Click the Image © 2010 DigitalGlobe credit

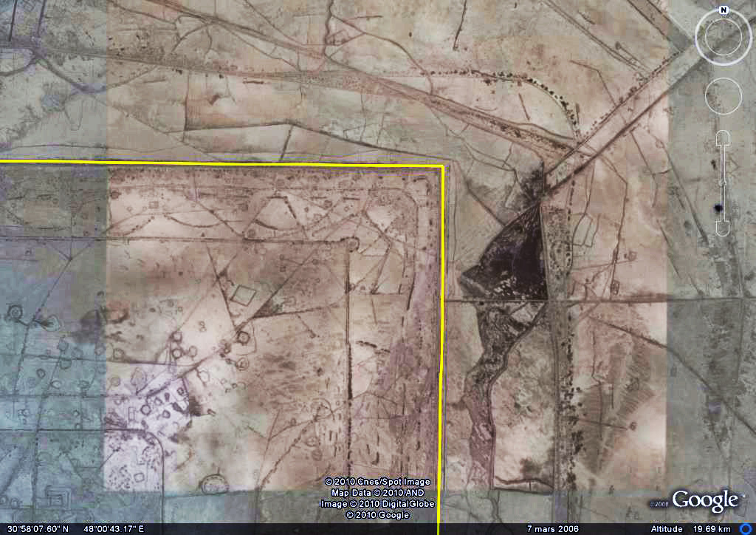[377, 504]
